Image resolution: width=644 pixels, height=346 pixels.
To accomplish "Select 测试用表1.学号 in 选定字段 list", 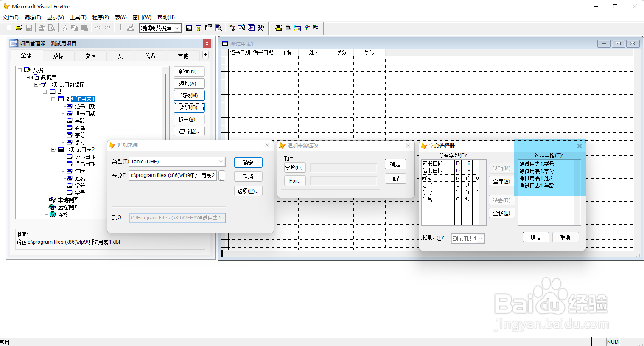I will coord(537,164).
